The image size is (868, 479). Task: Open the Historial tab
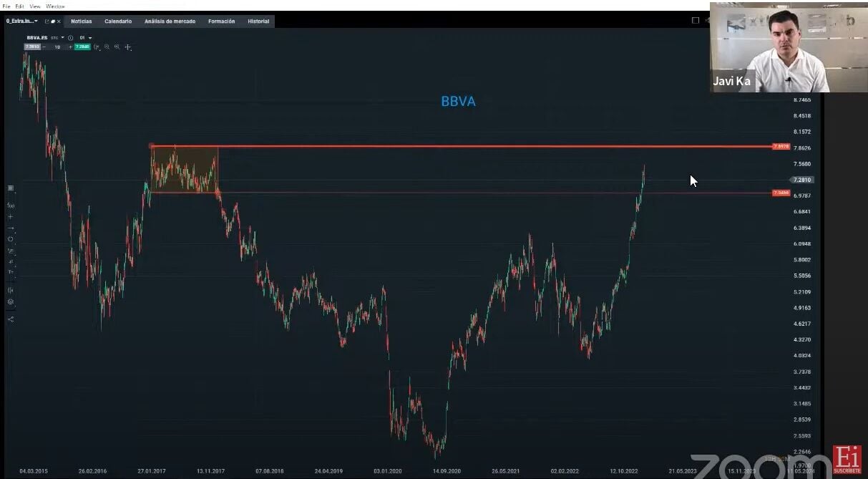tap(258, 21)
